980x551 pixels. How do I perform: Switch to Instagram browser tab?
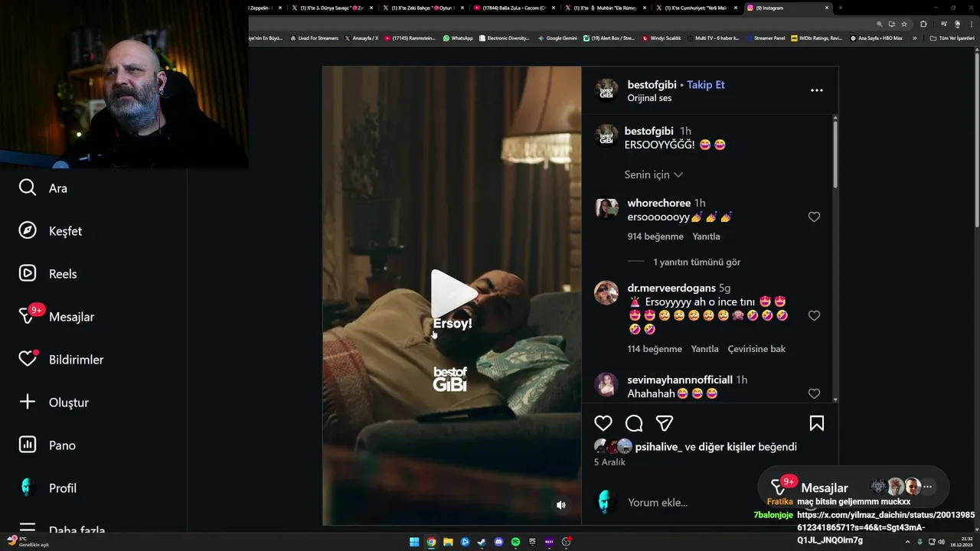click(x=790, y=8)
